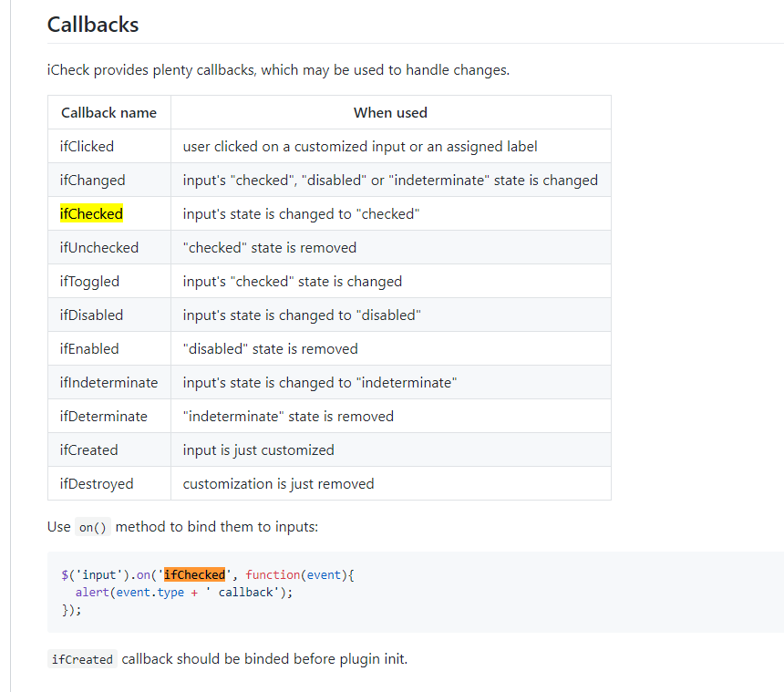Click the ifDestroyed callback name
Viewport: 784px width, 692px height.
click(x=97, y=483)
